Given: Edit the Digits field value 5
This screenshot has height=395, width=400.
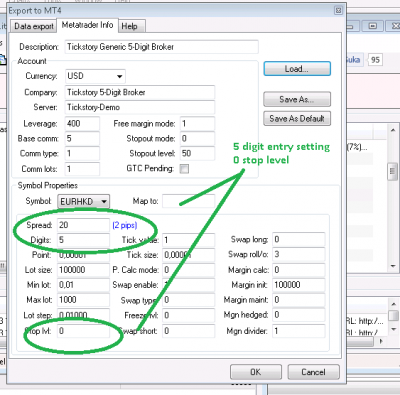Looking at the screenshot, I should tap(83, 240).
